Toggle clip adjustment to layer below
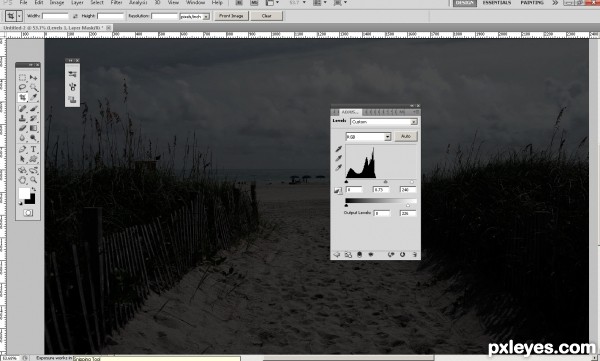600x361 pixels. [x=359, y=255]
